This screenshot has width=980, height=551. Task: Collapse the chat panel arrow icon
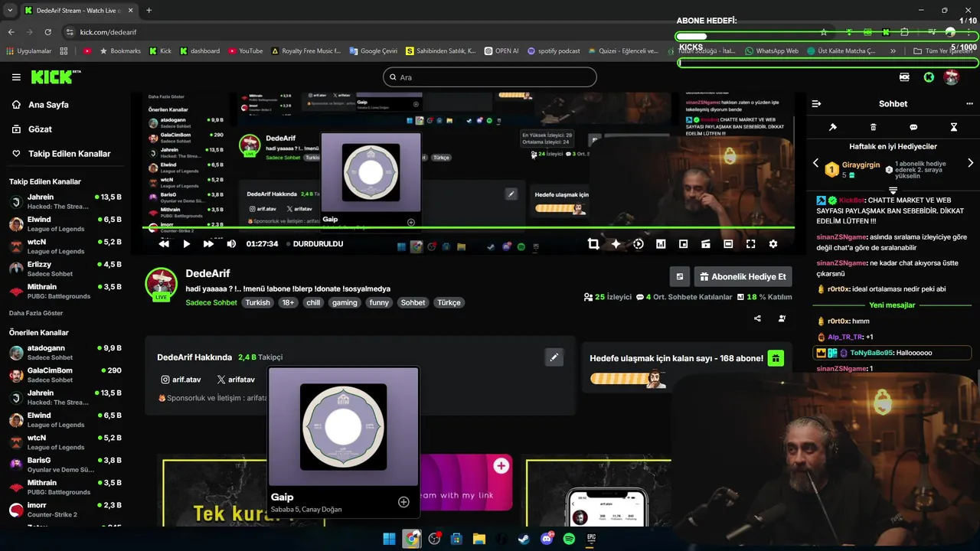(816, 103)
